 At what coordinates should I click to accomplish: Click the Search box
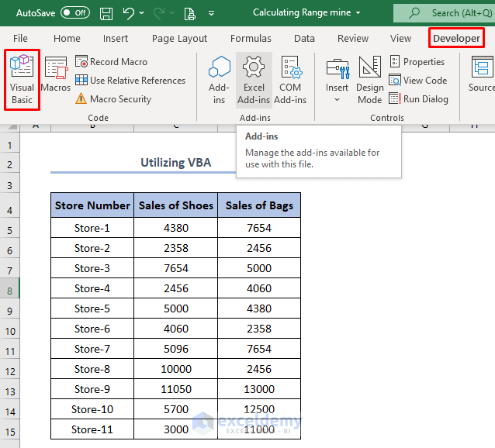[x=444, y=13]
